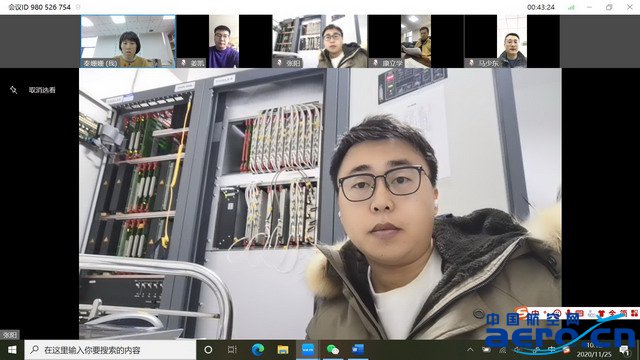The image size is (640, 360).
Task: Switch to the Tencent Meeting taskbar app
Action: pyautogui.click(x=308, y=350)
